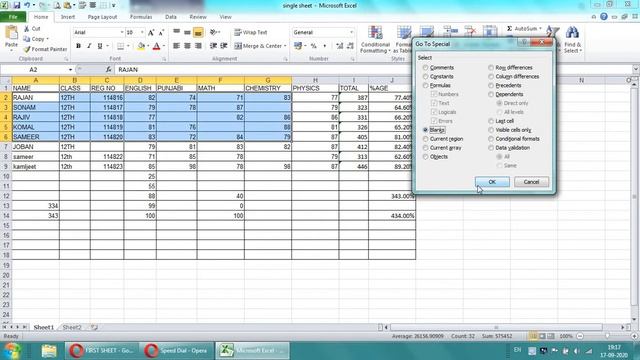The height and width of the screenshot is (360, 640).
Task: Open the font name dropdown
Action: 122,32
